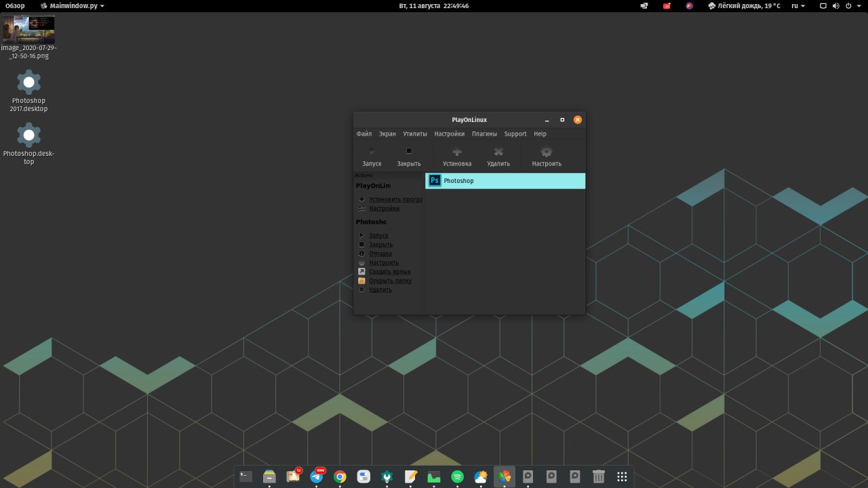Viewport: 868px width, 488px height.
Task: Click the red tray icon in top bar
Action: [667, 5]
